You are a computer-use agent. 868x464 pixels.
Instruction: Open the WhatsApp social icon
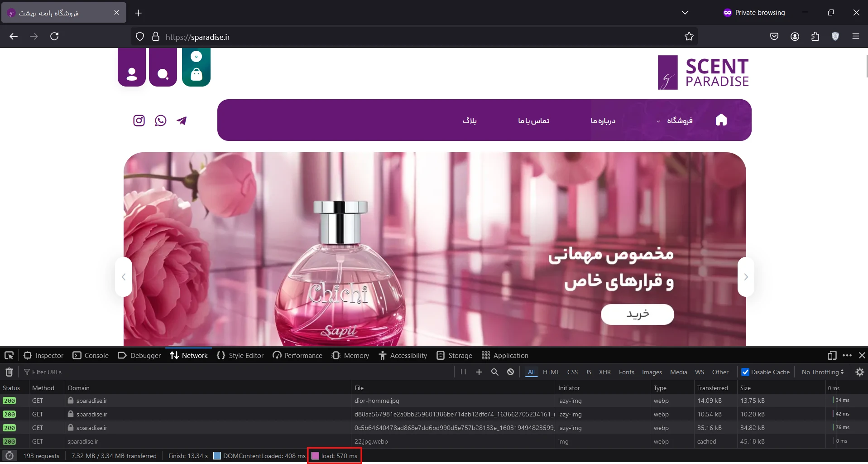(161, 121)
